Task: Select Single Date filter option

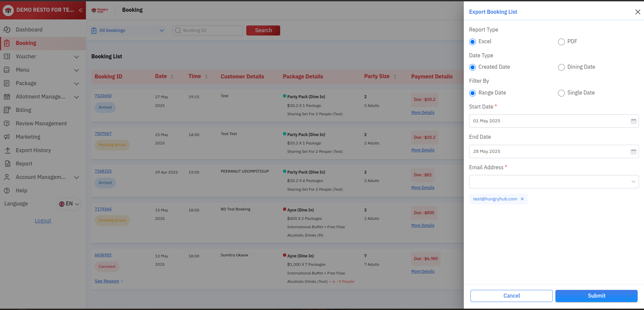Action: (x=561, y=93)
